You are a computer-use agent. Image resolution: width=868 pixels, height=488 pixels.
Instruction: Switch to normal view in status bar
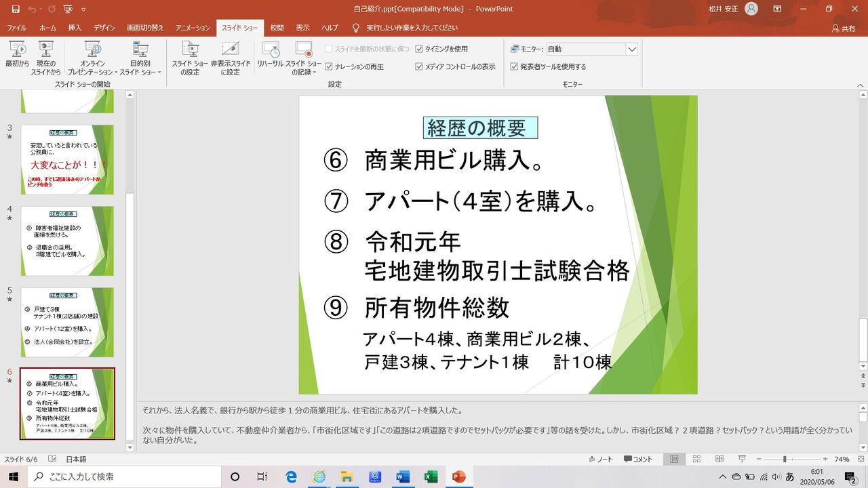point(674,459)
